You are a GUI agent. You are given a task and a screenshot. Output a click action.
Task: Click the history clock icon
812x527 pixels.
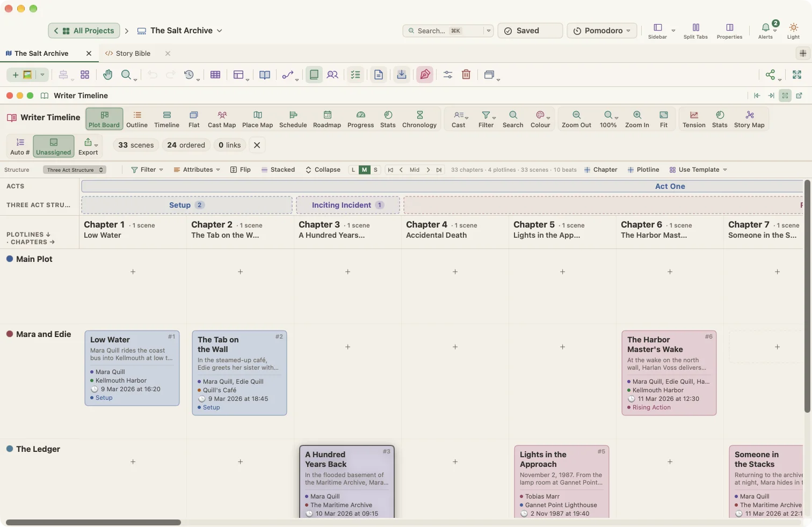point(189,75)
